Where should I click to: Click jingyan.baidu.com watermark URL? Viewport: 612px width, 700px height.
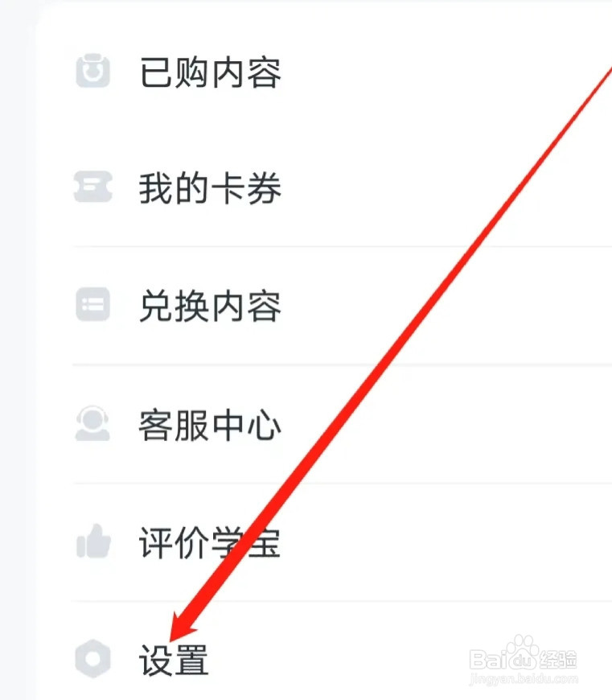point(524,679)
